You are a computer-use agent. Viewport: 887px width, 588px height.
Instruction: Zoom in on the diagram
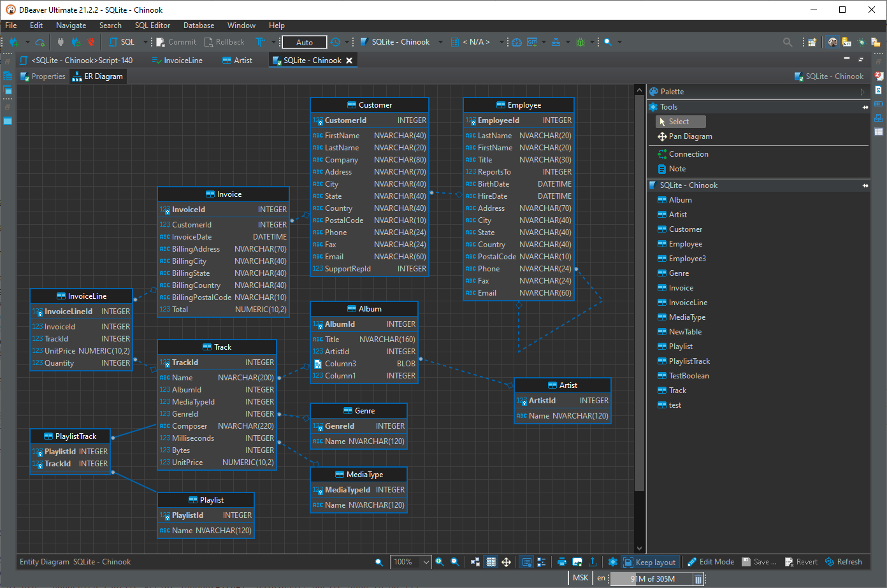coord(440,562)
